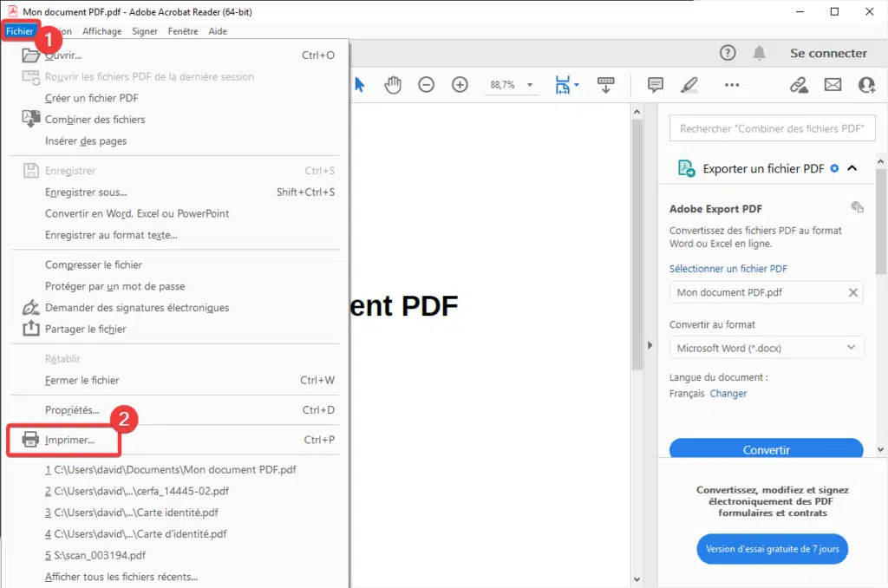Click the right tools pane scrollbar
The image size is (888, 588).
pyautogui.click(x=880, y=221)
